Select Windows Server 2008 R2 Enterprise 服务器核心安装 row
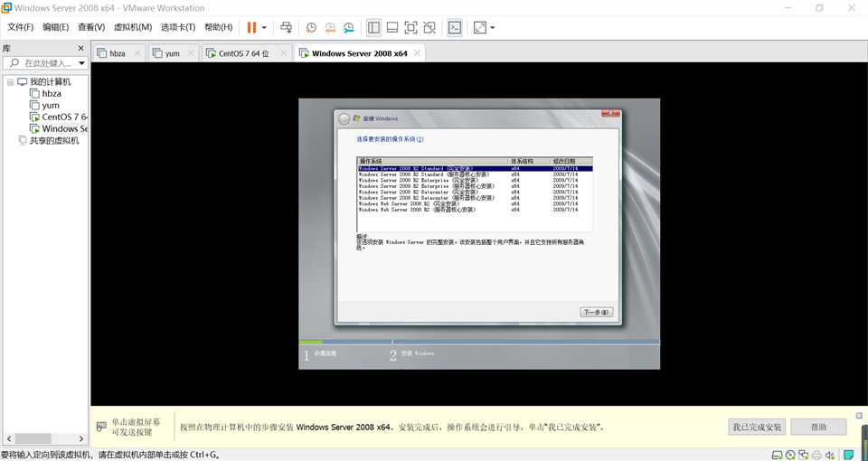 coord(475,186)
